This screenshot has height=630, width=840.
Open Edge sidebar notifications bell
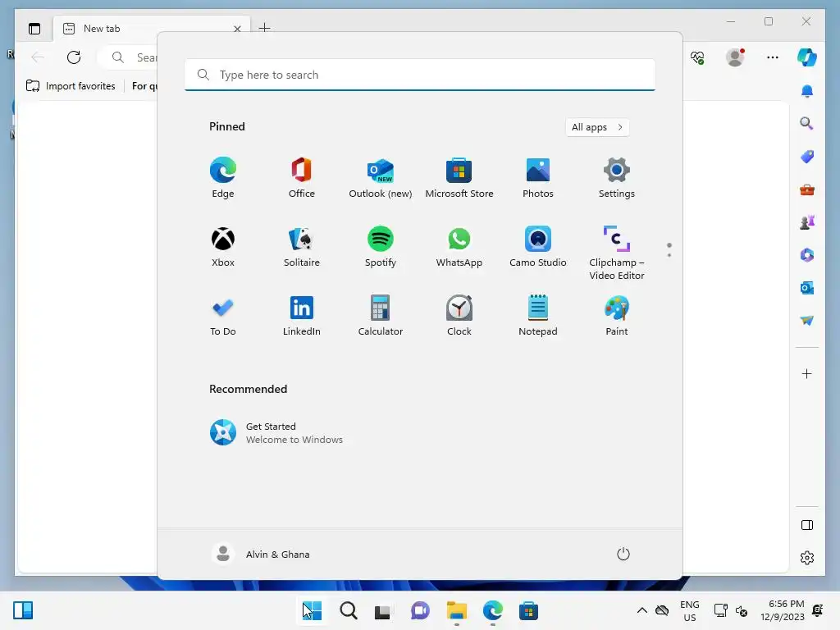click(807, 91)
